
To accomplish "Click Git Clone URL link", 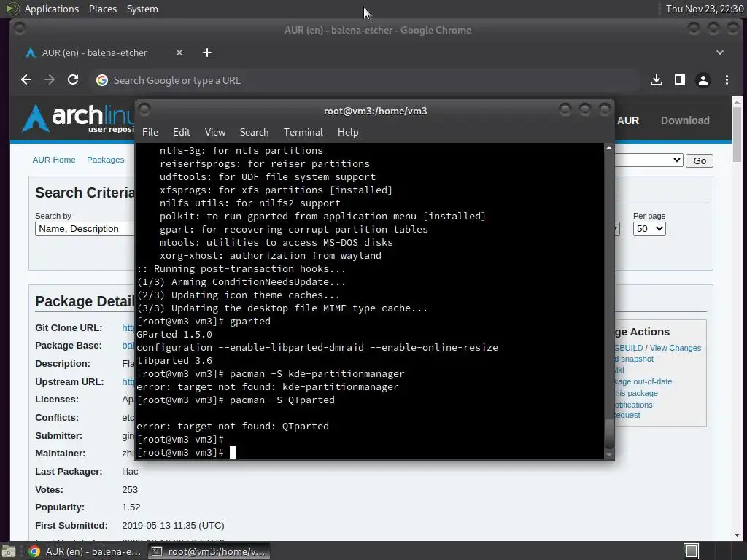I will click(x=128, y=327).
